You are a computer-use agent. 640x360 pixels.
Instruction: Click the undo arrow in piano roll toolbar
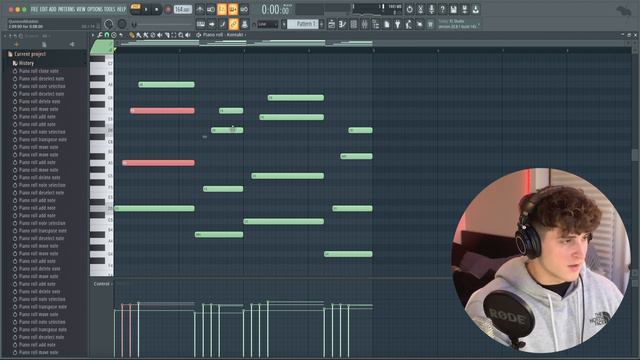tap(121, 36)
